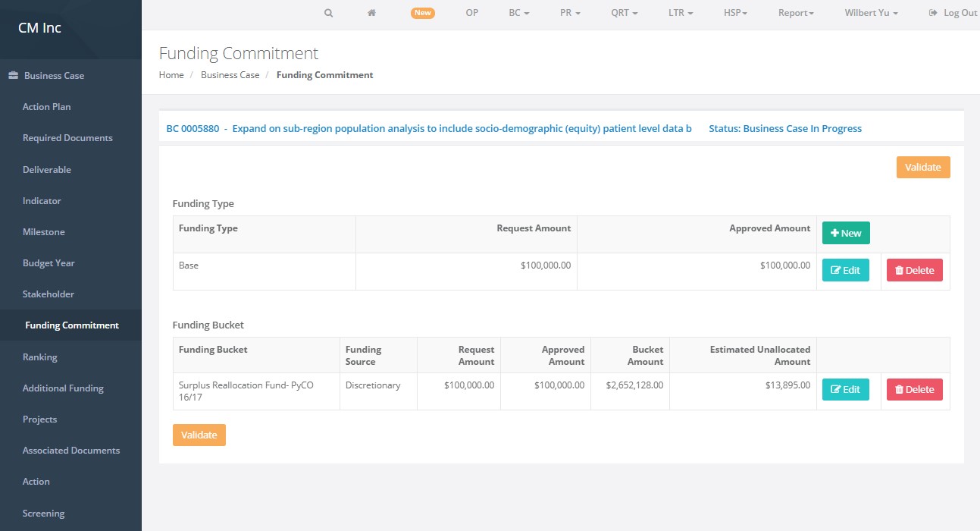Open the QRT dropdown menu
Viewport: 980px width, 531px height.
pos(624,13)
